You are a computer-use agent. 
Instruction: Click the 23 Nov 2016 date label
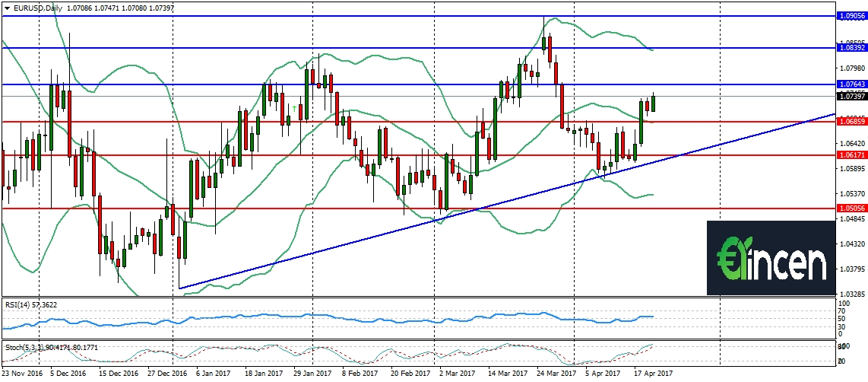point(21,374)
